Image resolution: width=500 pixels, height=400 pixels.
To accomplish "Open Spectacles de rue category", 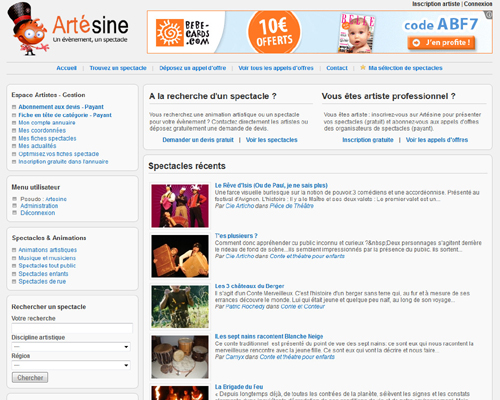I will coord(42,282).
